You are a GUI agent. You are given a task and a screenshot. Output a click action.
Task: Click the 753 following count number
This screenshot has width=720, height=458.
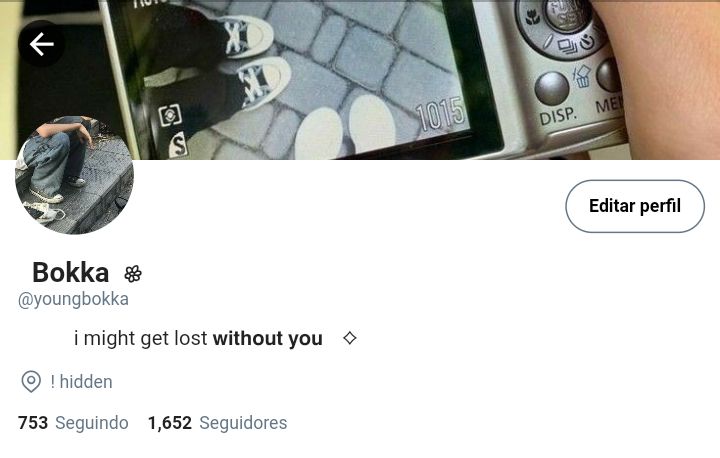33,423
